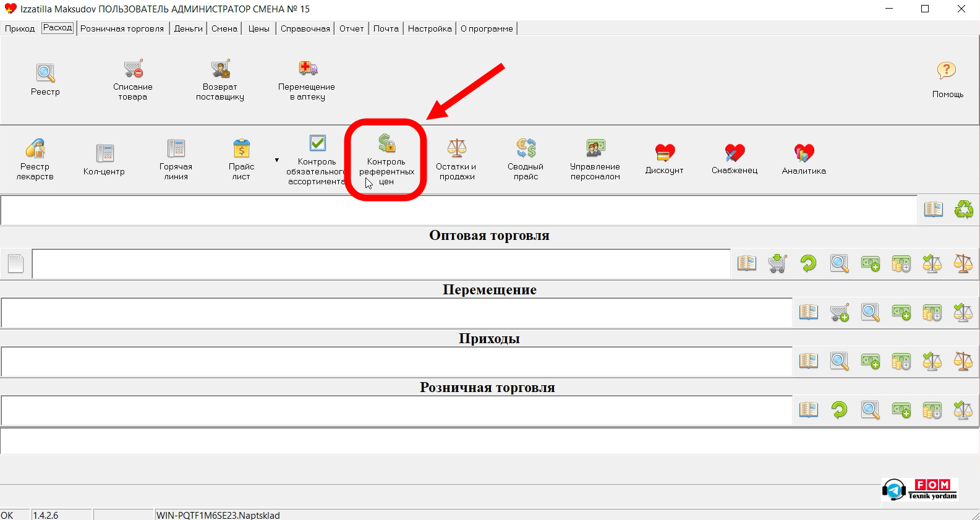The image size is (980, 520).
Task: Click the brown scales icon in Оптовая торговля
Action: (x=963, y=264)
